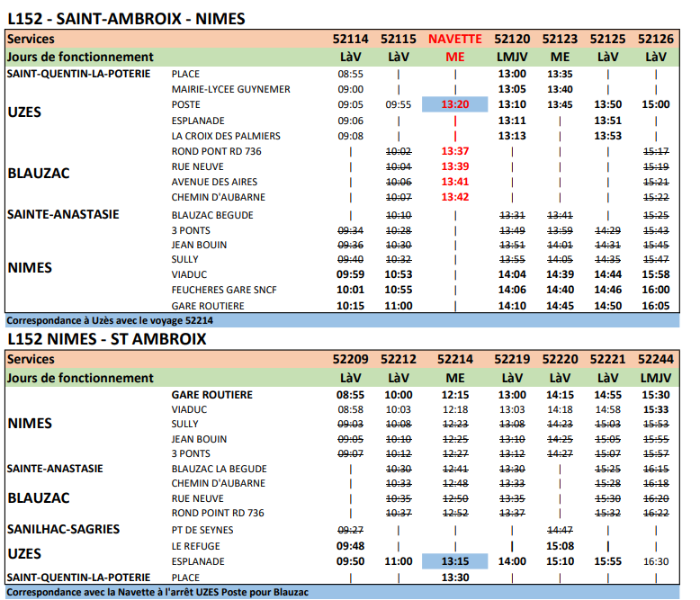The image size is (700, 600).
Task: Click the 13:30 Saint-Quentin Place arrival
Action: pos(455,578)
